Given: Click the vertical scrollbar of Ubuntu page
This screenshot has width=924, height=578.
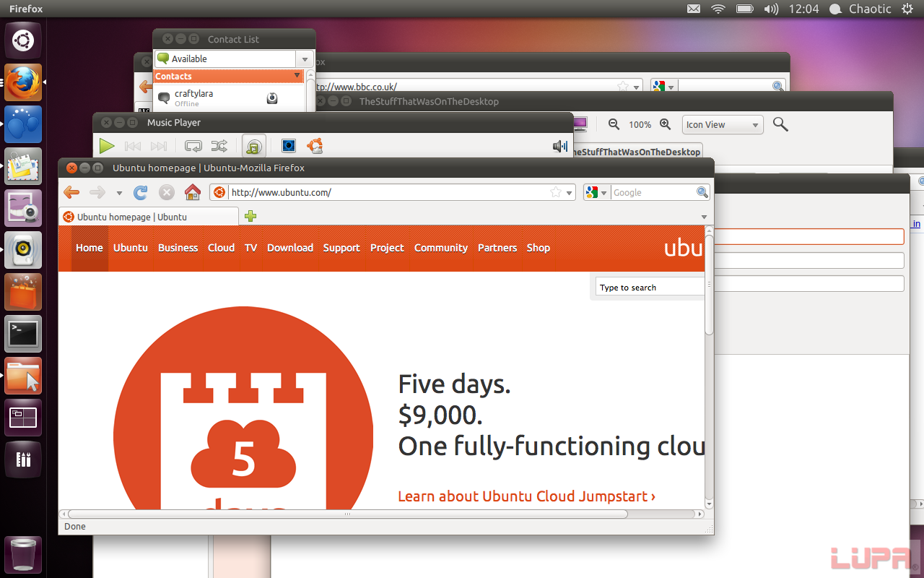Looking at the screenshot, I should [709, 367].
